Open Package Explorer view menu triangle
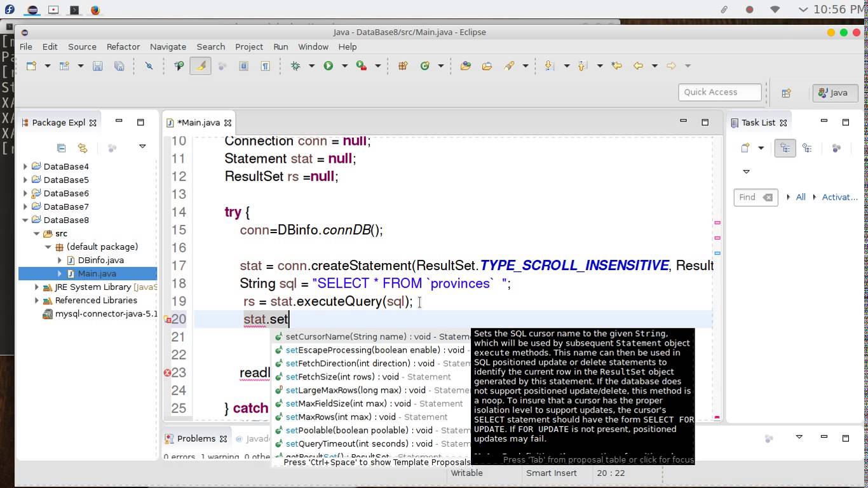 [142, 147]
